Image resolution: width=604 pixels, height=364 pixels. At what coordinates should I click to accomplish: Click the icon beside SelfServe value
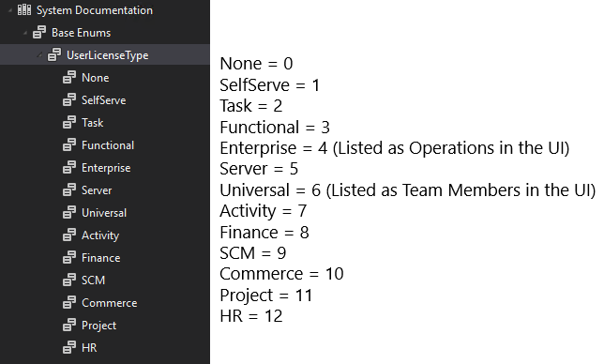69,100
